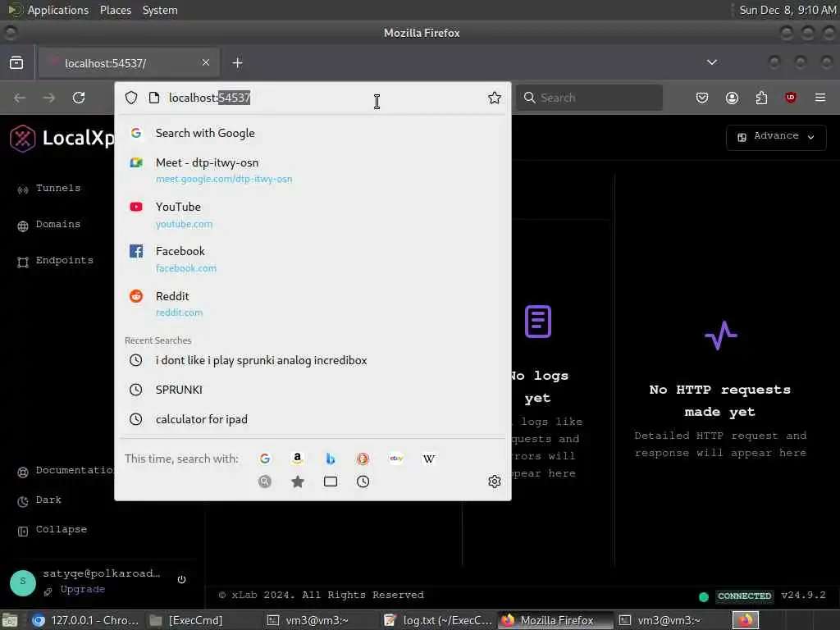
Task: Open the Pocket save icon
Action: pos(702,98)
